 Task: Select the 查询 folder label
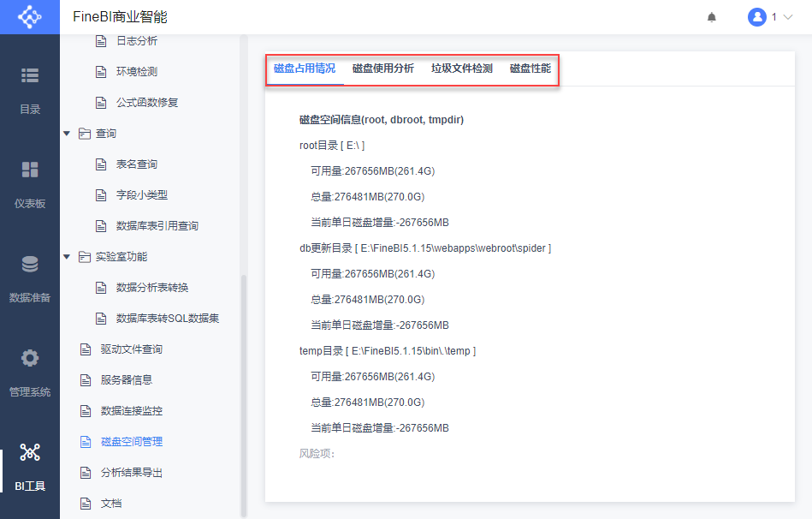105,134
